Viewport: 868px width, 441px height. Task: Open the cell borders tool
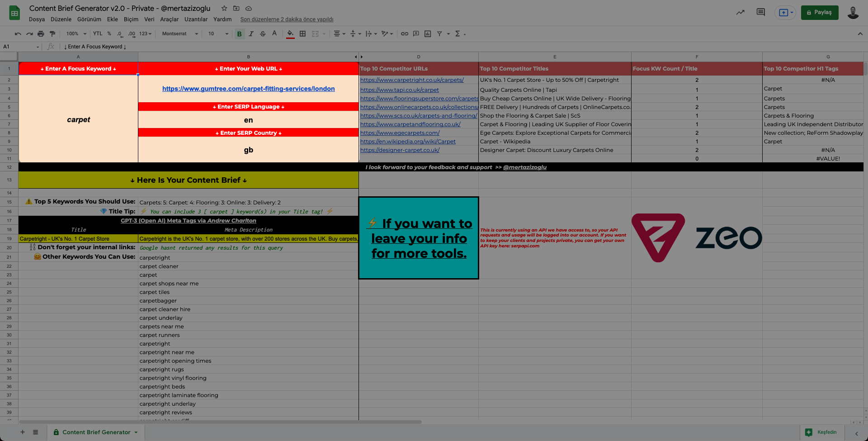tap(303, 34)
